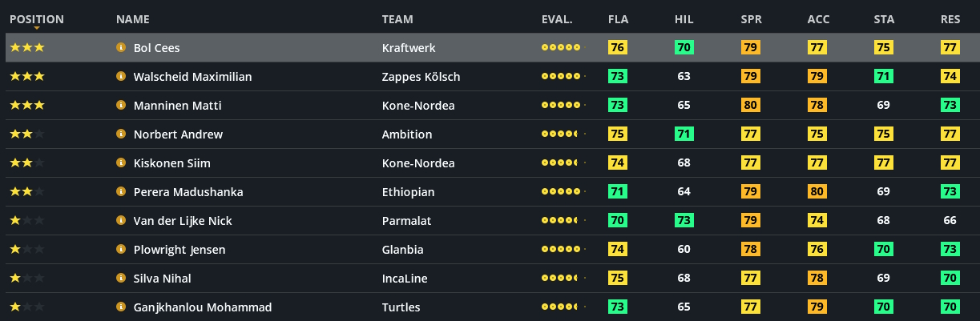Sort riders by the RES column
This screenshot has width=980, height=321.
(950, 19)
